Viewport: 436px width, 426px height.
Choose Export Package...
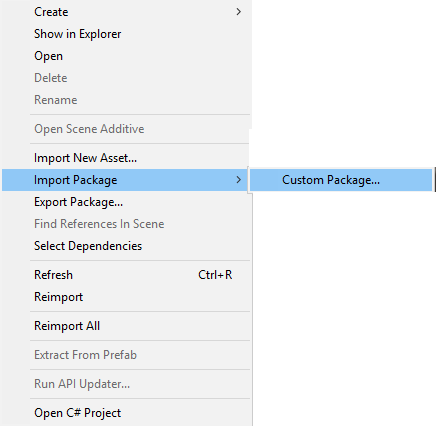pos(126,202)
